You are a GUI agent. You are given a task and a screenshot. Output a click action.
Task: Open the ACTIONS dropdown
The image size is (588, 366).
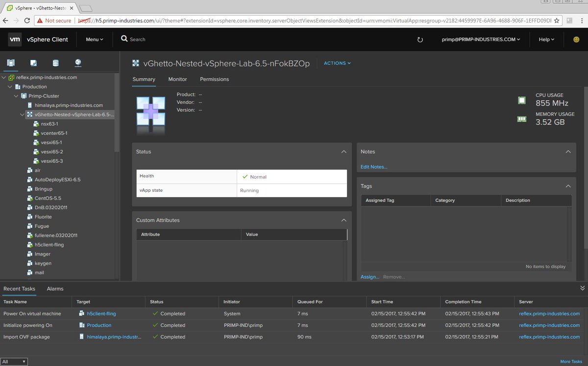click(338, 63)
